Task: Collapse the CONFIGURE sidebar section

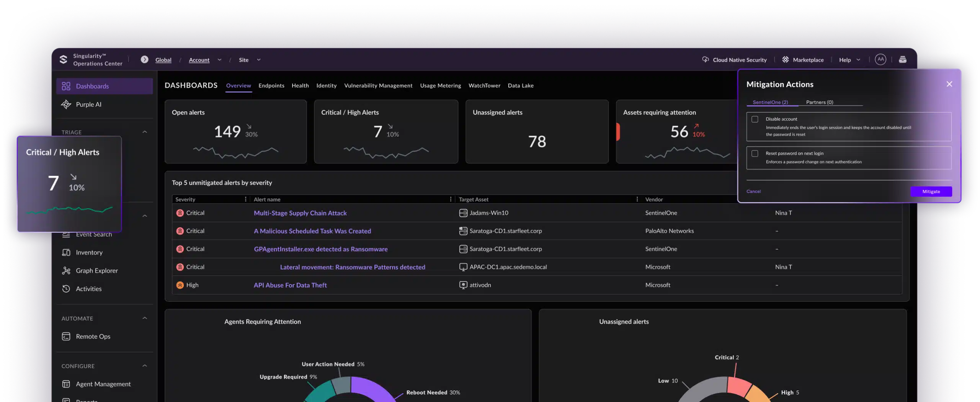Action: tap(145, 366)
